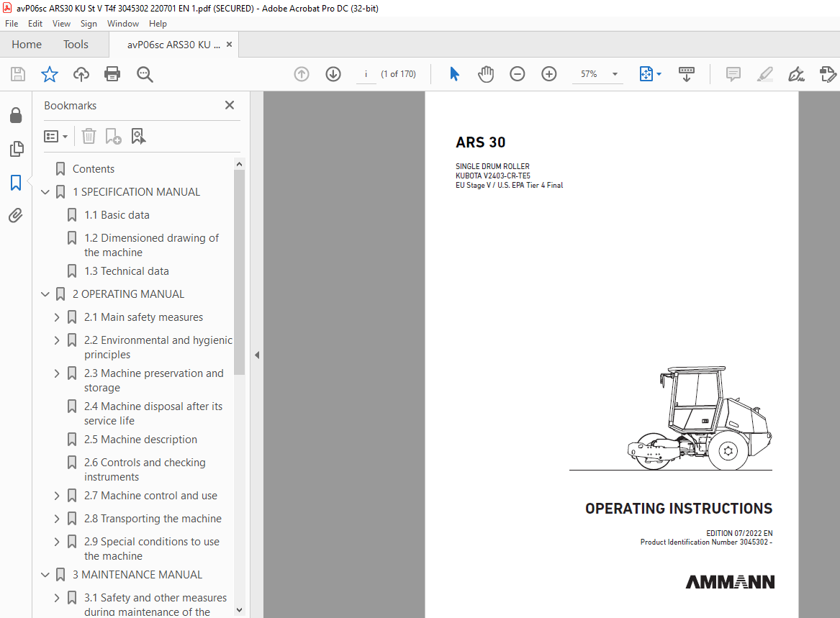This screenshot has width=840, height=618.
Task: Go to 2.6 Controls and checking instruments
Action: pos(145,469)
